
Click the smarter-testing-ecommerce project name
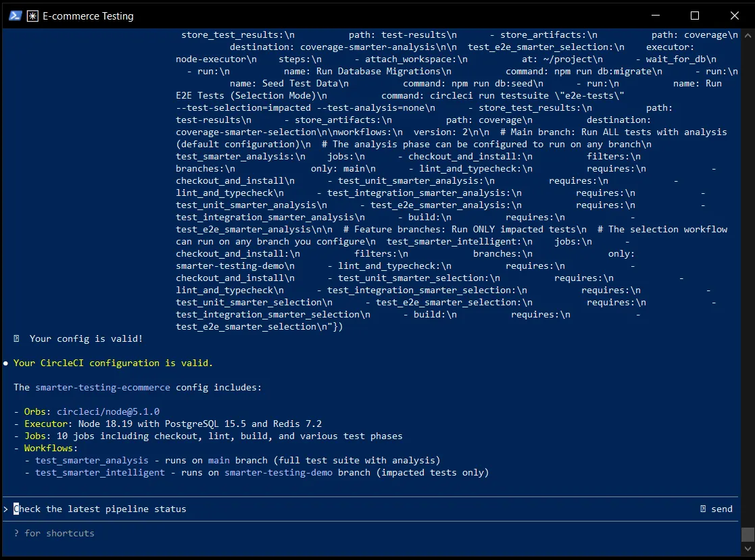click(x=103, y=387)
